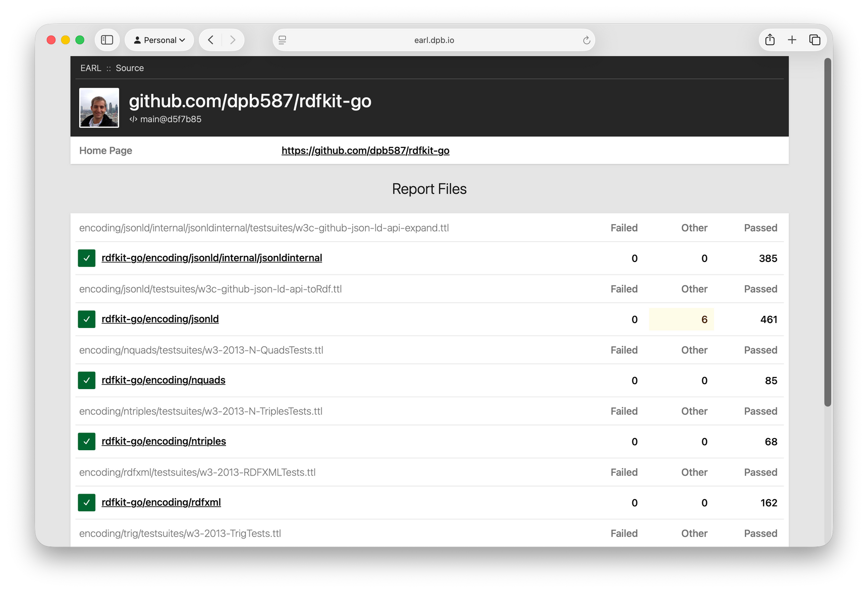
Task: Click the profile avatar thumbnail
Action: click(x=99, y=107)
